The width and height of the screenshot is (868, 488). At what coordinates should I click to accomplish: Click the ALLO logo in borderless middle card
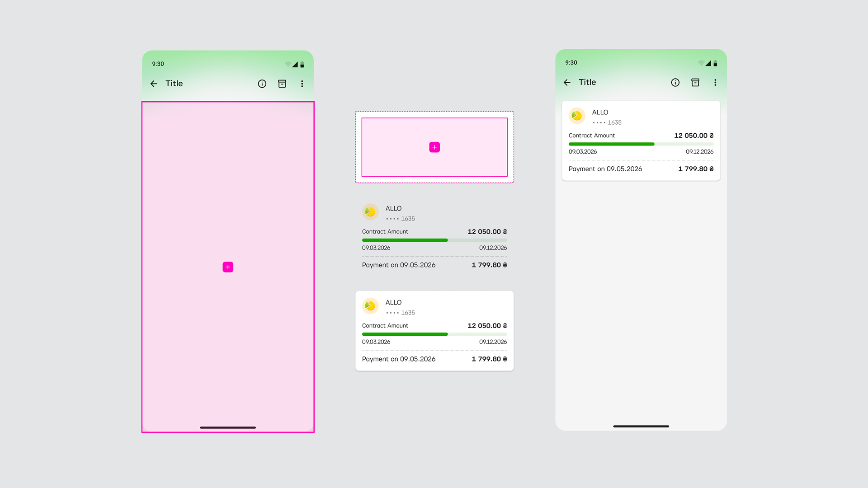tap(370, 212)
